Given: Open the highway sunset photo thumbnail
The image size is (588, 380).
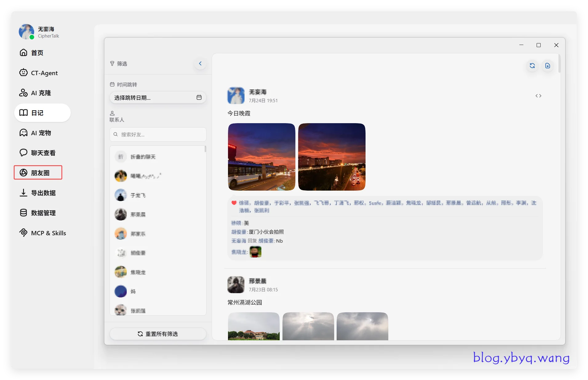Looking at the screenshot, I should (x=332, y=157).
